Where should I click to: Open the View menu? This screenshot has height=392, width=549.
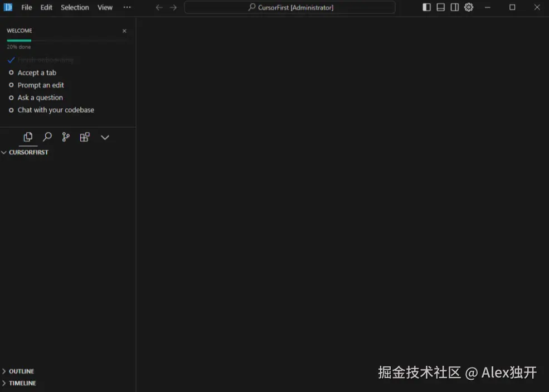click(x=105, y=7)
